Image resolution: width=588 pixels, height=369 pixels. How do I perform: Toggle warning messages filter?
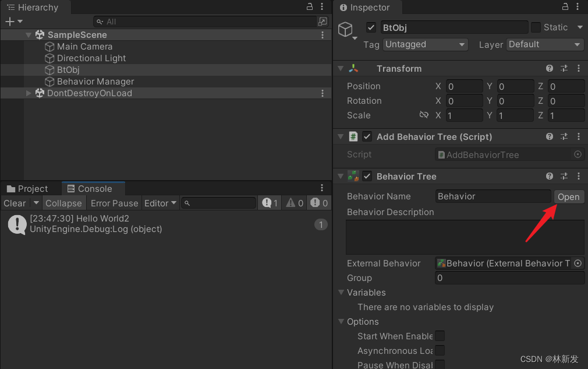coord(295,203)
